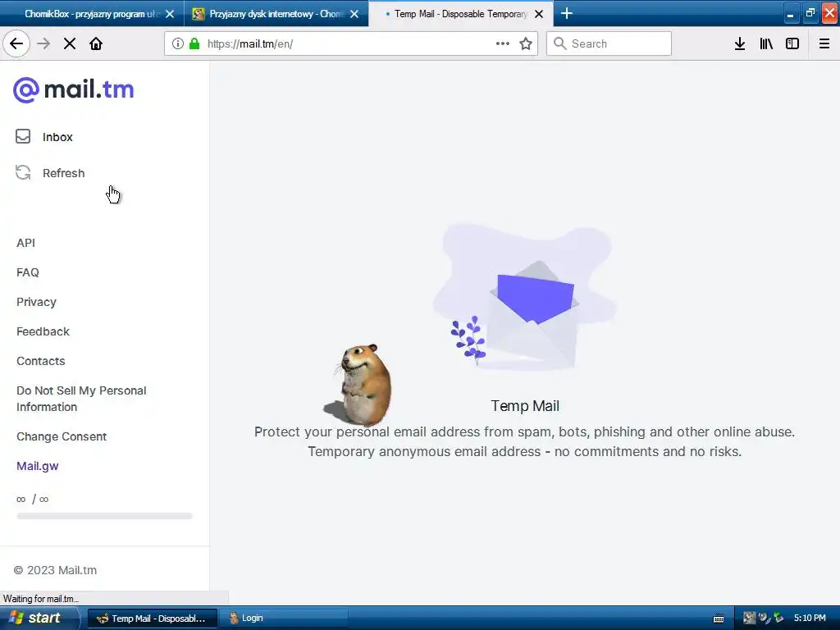Click the '© 2023 Mail.tm' footer text
840x630 pixels.
coord(55,570)
